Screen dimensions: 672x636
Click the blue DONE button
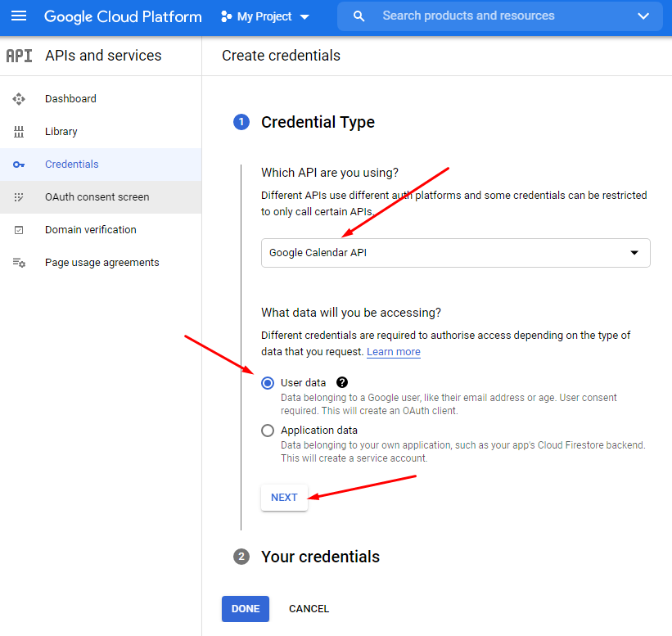click(246, 609)
